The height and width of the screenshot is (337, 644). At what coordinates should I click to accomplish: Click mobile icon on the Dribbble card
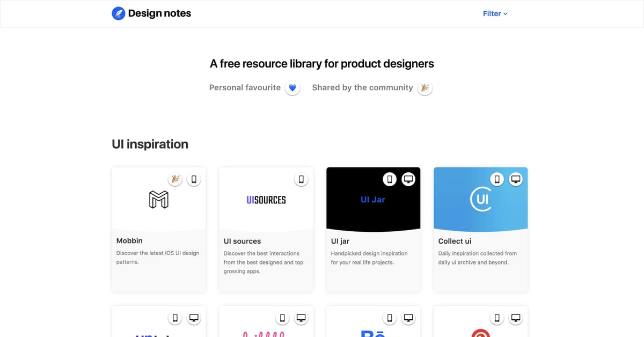pyautogui.click(x=283, y=318)
